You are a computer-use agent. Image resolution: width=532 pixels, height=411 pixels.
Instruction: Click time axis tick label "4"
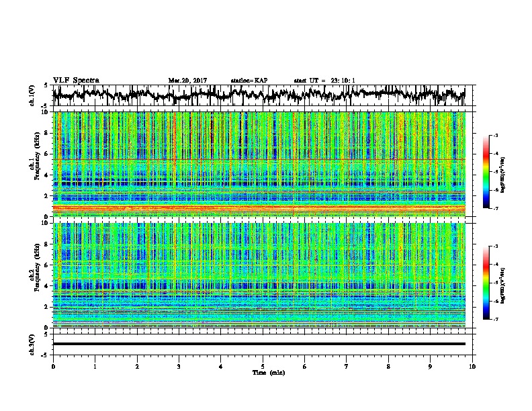[x=221, y=367]
